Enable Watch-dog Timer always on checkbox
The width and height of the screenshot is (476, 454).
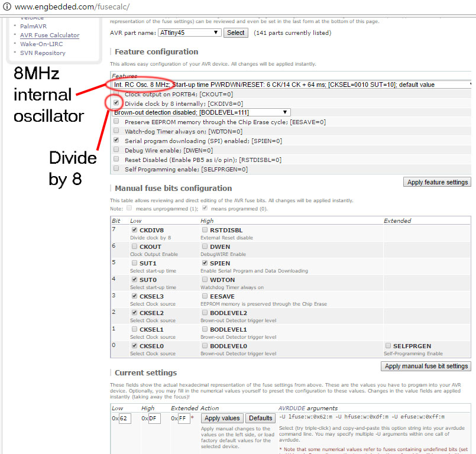pyautogui.click(x=116, y=131)
